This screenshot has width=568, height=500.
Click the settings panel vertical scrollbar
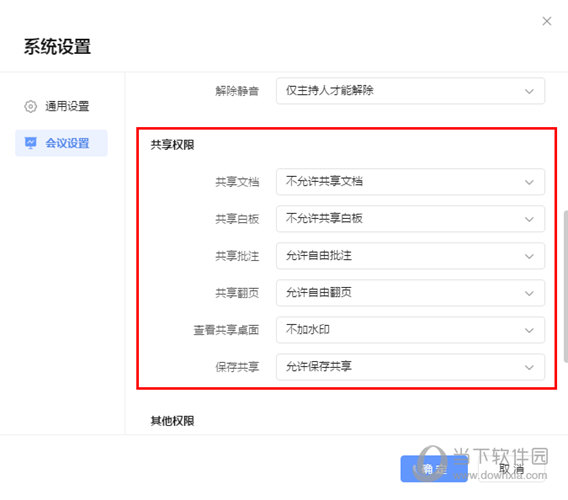coord(565,286)
